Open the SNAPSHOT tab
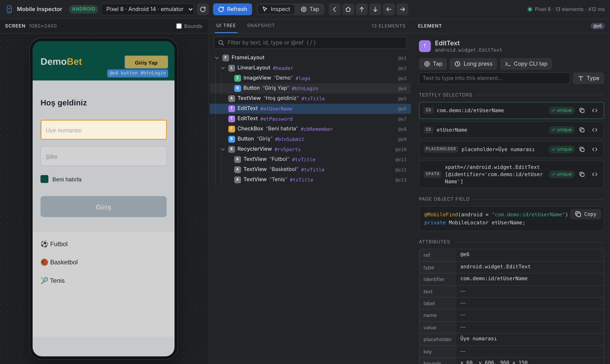This screenshot has height=364, width=610. tap(261, 26)
